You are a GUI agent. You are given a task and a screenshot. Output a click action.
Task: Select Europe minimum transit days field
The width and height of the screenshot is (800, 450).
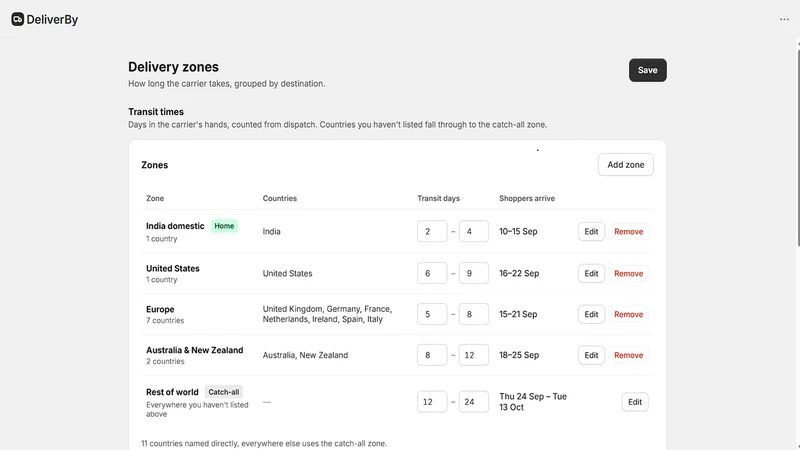tap(432, 314)
